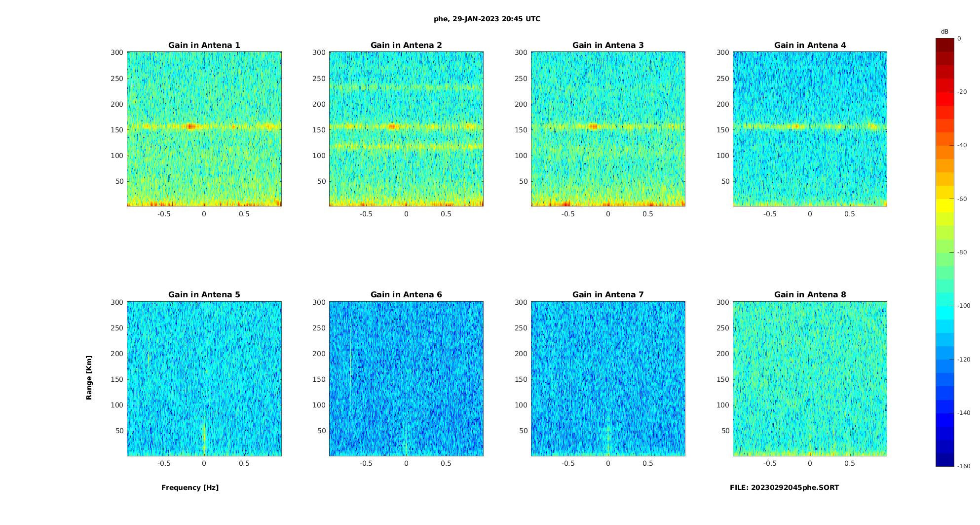
Task: Select the Gain in Antena 5 spectrogram
Action: tap(204, 378)
